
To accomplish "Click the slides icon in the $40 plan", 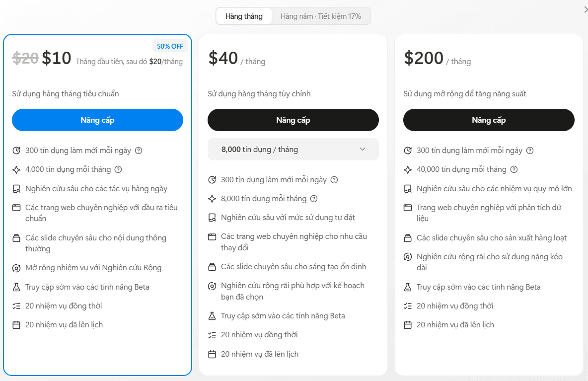I will [x=212, y=267].
